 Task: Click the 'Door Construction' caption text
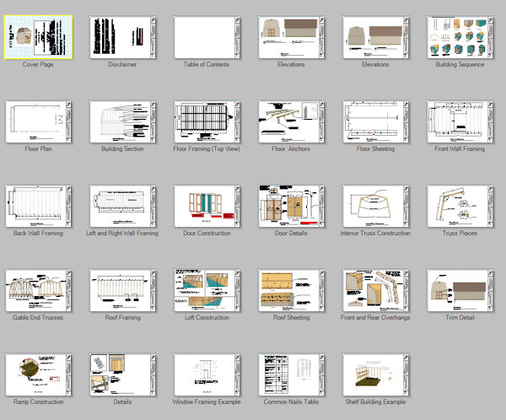tap(207, 233)
